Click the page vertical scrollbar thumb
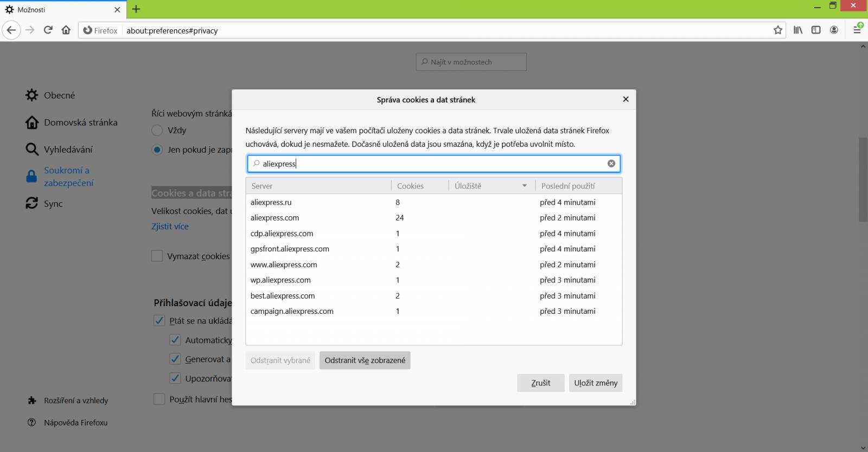The image size is (868, 452). pyautogui.click(x=863, y=179)
